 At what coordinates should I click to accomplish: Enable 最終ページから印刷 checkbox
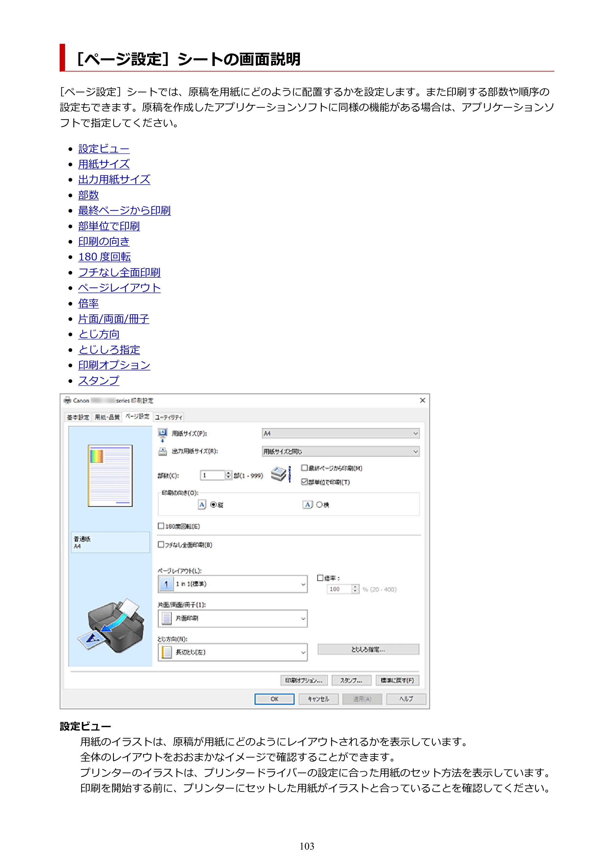tap(305, 468)
